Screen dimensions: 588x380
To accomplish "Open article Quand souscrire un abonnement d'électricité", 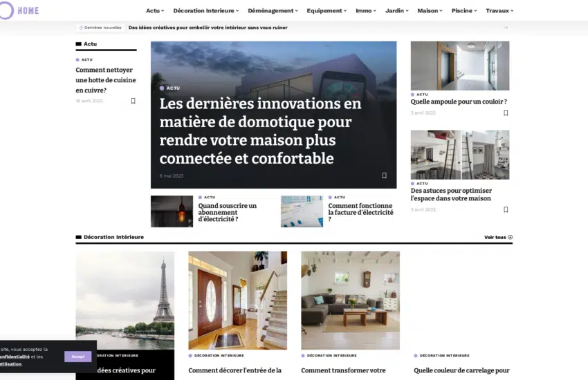I will 227,212.
